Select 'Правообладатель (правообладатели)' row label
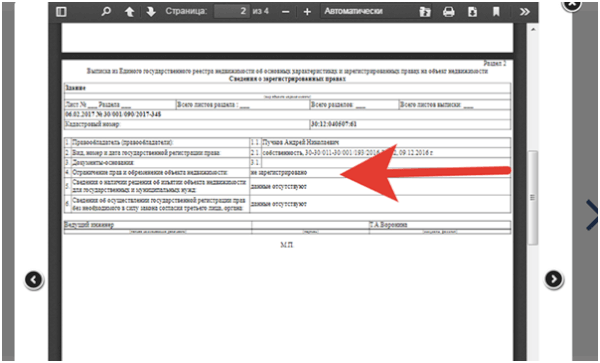 (123, 142)
